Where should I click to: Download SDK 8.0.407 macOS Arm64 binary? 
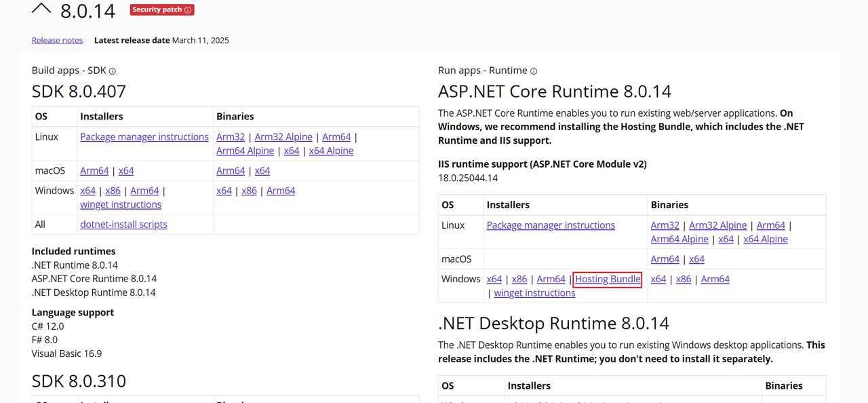(x=231, y=171)
